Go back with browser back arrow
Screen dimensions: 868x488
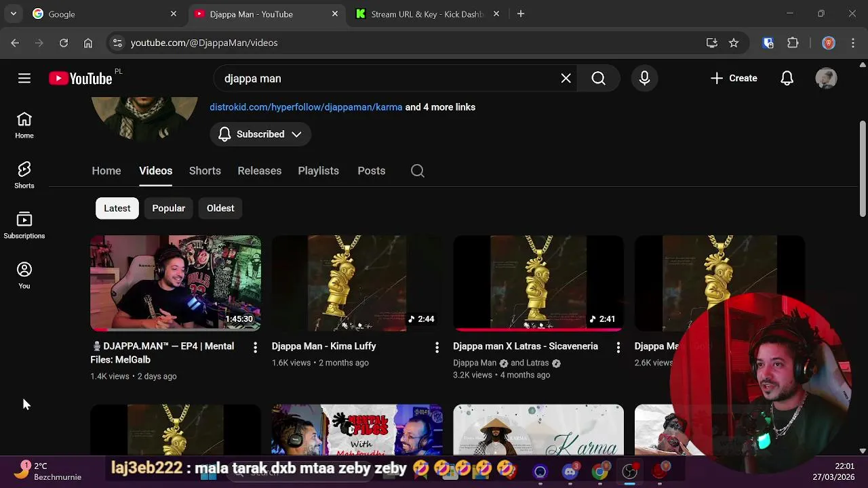coord(15,43)
